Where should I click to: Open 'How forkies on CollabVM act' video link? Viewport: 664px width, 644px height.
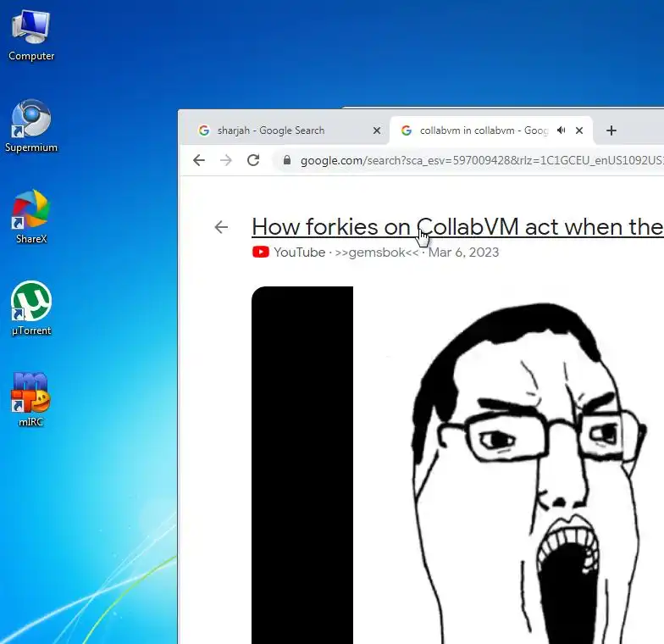click(457, 227)
